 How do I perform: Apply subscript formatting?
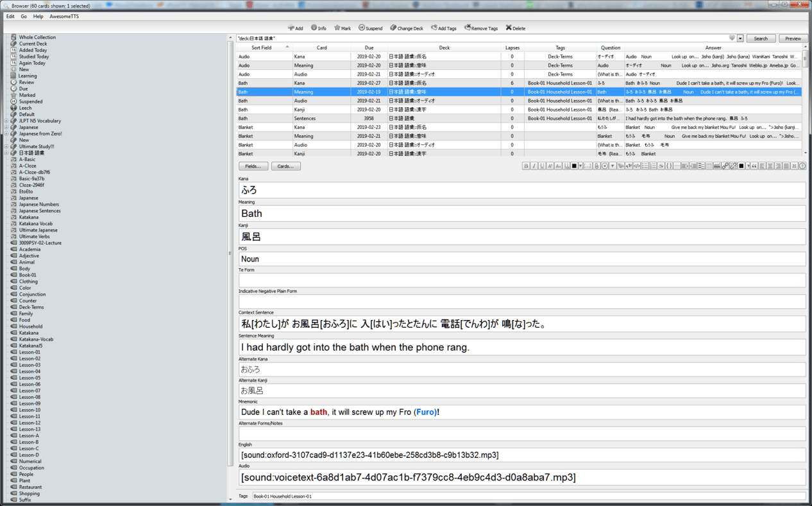[558, 166]
